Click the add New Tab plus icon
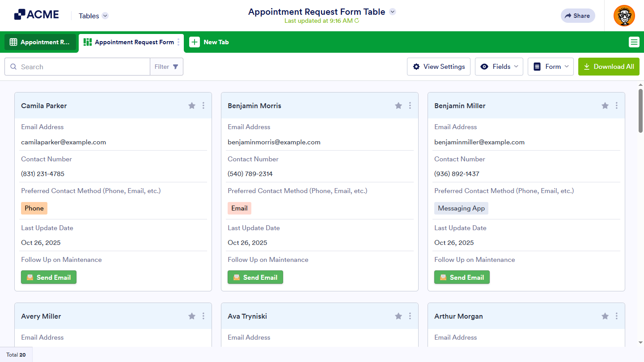The width and height of the screenshot is (644, 362). click(195, 42)
